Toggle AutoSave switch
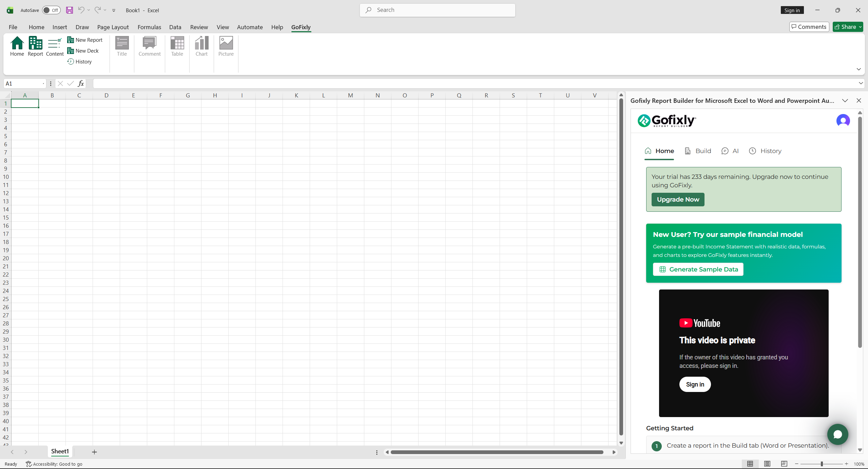This screenshot has width=868, height=469. pos(51,10)
